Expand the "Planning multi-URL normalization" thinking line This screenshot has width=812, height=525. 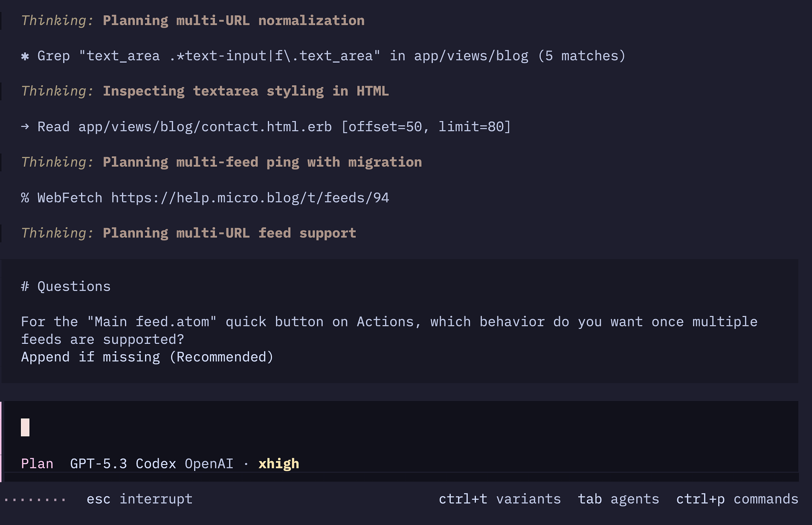tap(233, 20)
